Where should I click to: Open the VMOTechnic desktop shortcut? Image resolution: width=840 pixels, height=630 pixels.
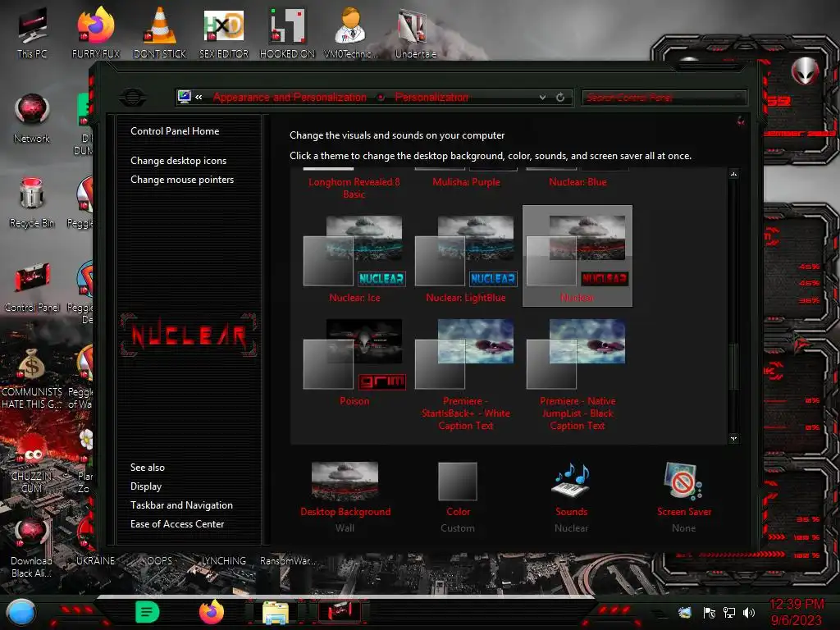351,32
